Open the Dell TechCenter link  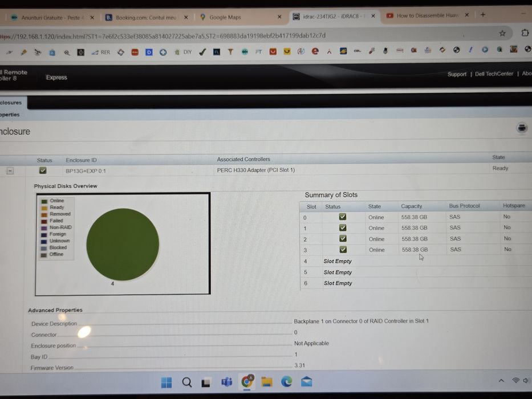click(x=494, y=74)
